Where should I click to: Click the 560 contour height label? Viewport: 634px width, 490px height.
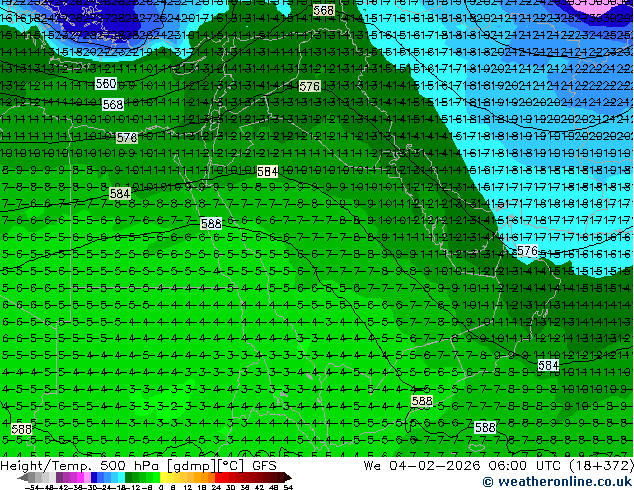[106, 84]
